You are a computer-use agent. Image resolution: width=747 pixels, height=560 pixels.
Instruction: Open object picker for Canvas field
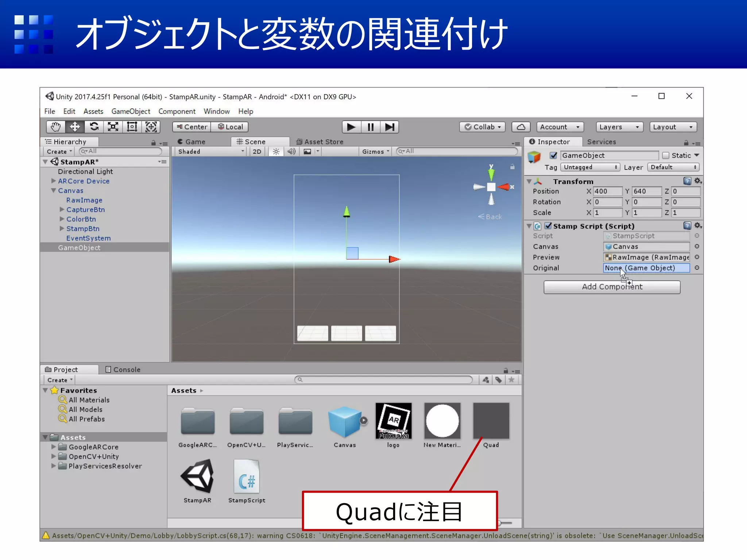[697, 246]
